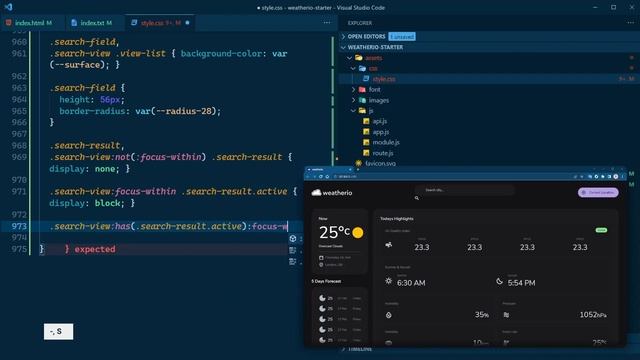Click the sunset moon icon

click(x=499, y=281)
